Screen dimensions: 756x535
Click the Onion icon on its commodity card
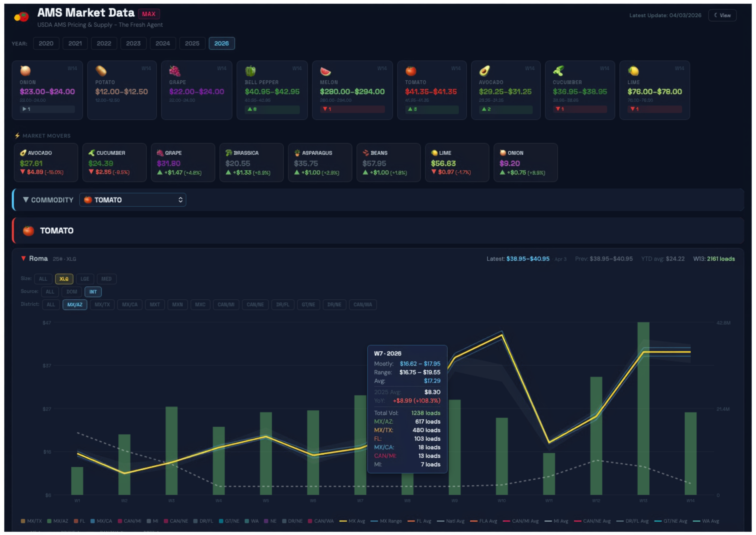point(26,71)
